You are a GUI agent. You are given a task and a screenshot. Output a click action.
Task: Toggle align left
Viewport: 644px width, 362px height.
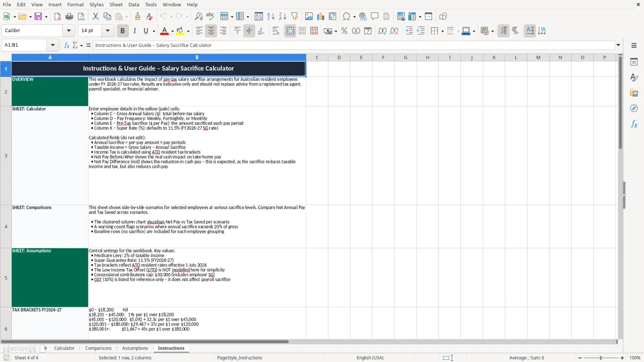click(x=199, y=31)
